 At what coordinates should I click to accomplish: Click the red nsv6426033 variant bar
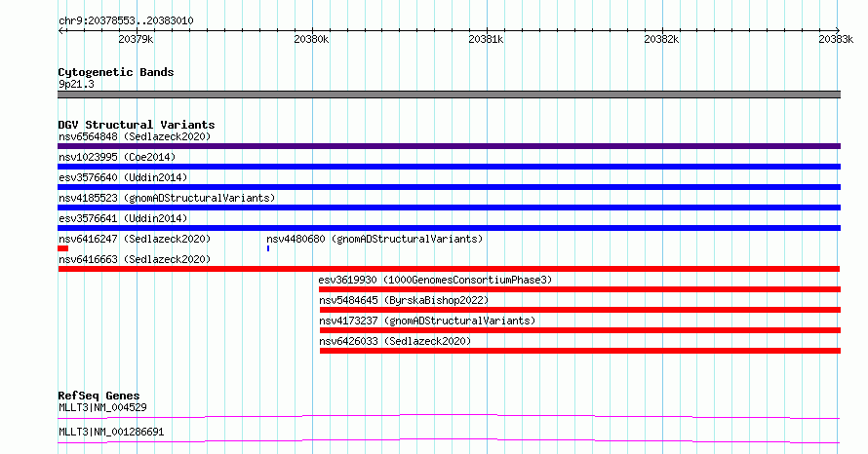coord(580,351)
